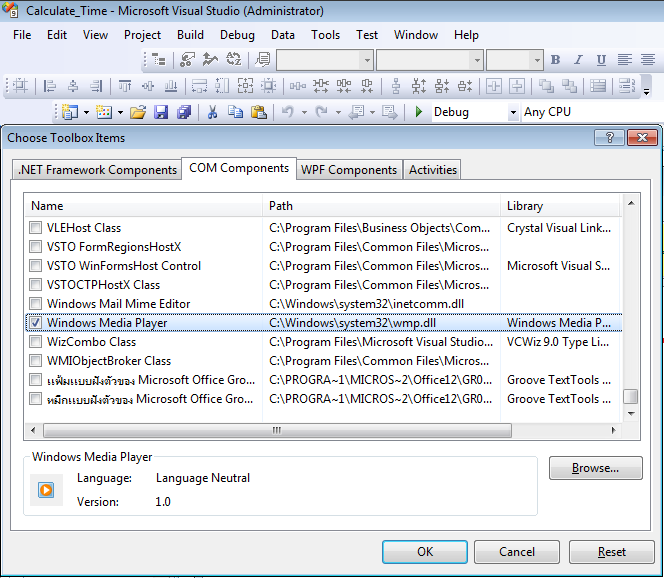664x578 pixels.
Task: Click the Paste clipboard icon
Action: point(259,112)
